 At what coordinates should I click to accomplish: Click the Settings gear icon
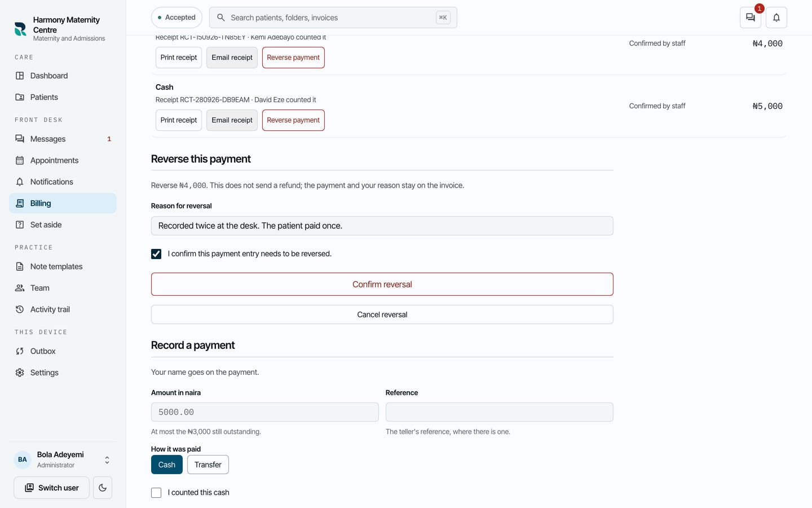coord(20,373)
